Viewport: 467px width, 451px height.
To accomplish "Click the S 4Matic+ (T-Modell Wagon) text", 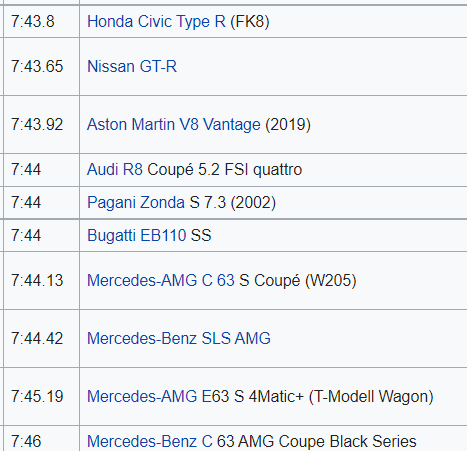I will 334,397.
